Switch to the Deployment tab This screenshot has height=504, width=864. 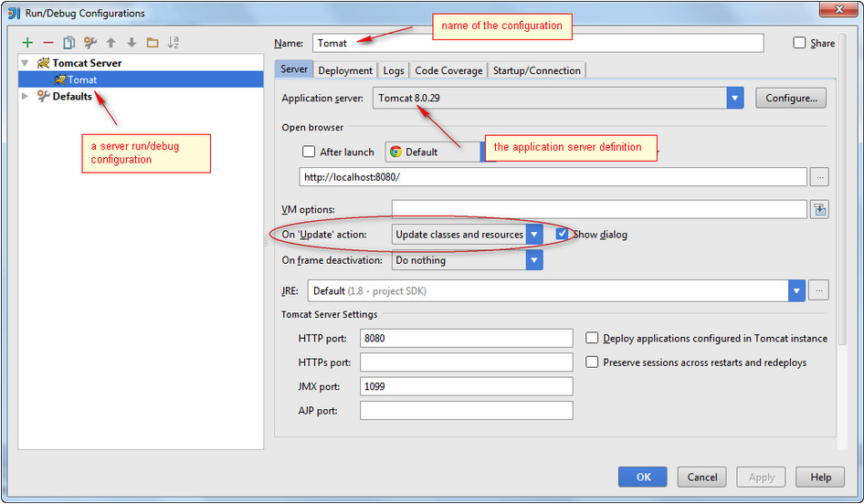(345, 70)
